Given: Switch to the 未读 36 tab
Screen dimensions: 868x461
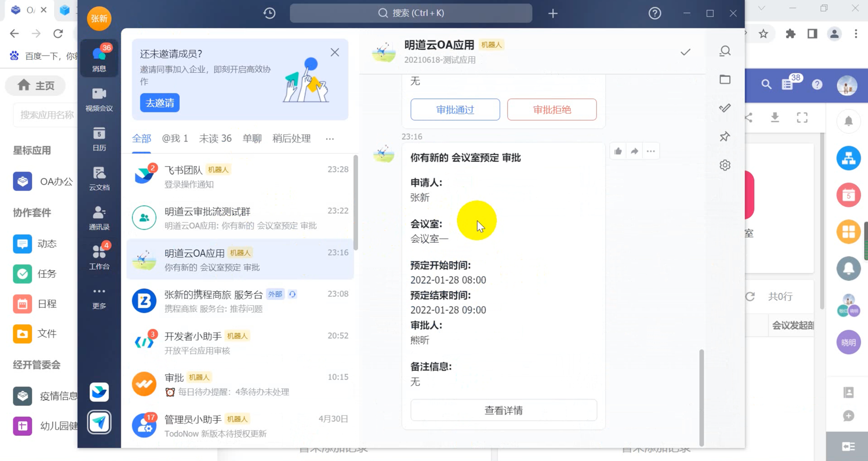Looking at the screenshot, I should (x=215, y=139).
